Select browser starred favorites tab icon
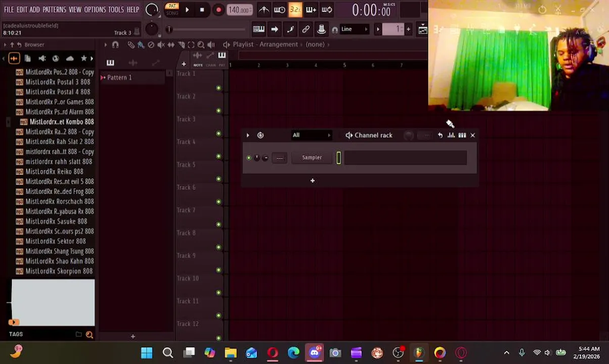This screenshot has height=364, width=609. (84, 59)
